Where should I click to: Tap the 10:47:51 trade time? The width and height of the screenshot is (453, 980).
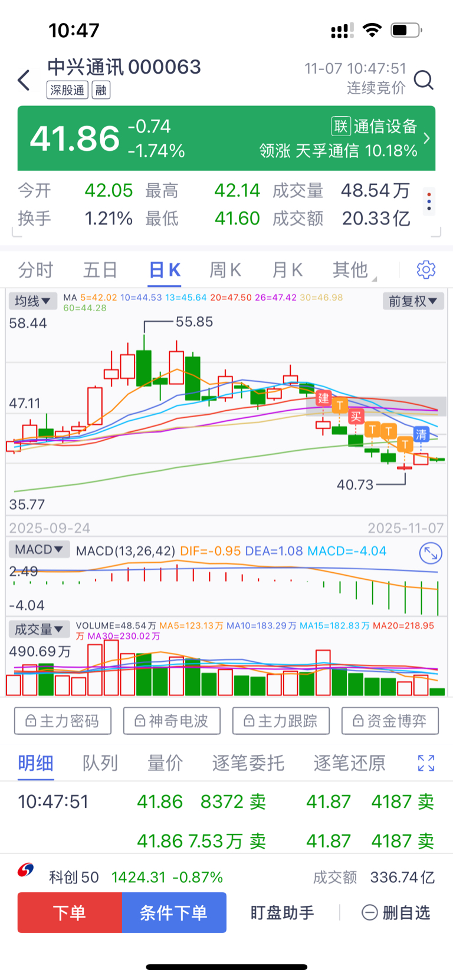pos(53,801)
